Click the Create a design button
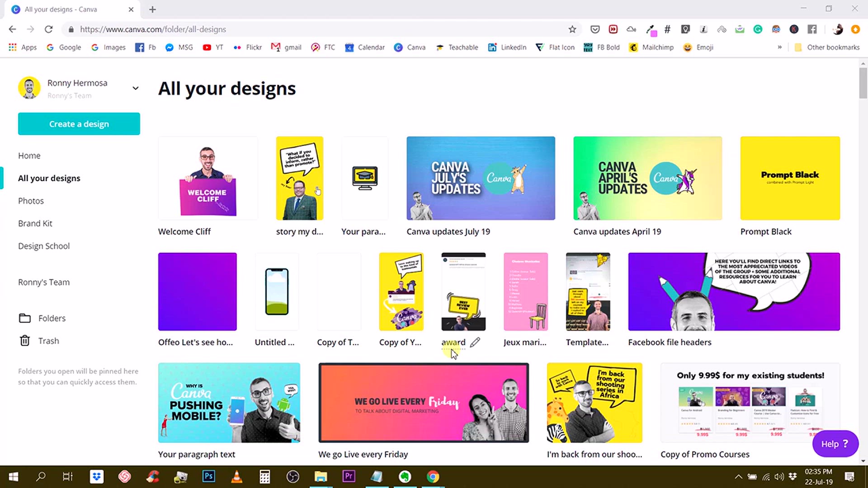The width and height of the screenshot is (868, 488). tap(79, 124)
